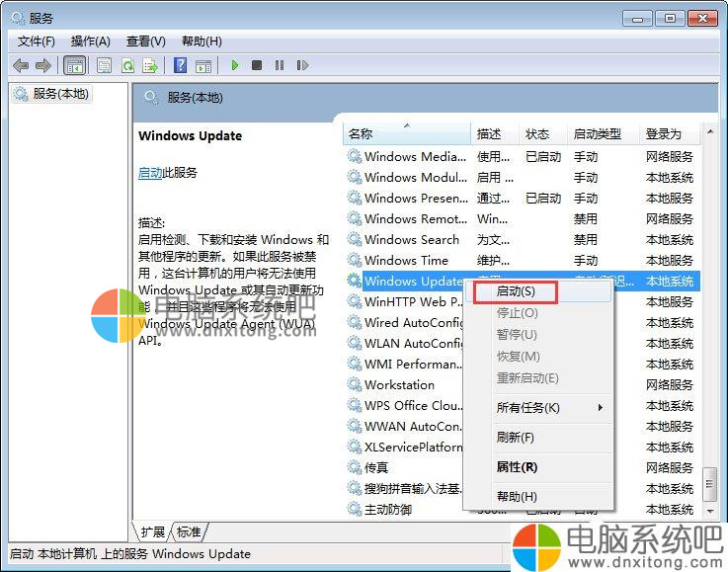Select the Windows Presen... service row
The height and width of the screenshot is (572, 728).
point(522,199)
